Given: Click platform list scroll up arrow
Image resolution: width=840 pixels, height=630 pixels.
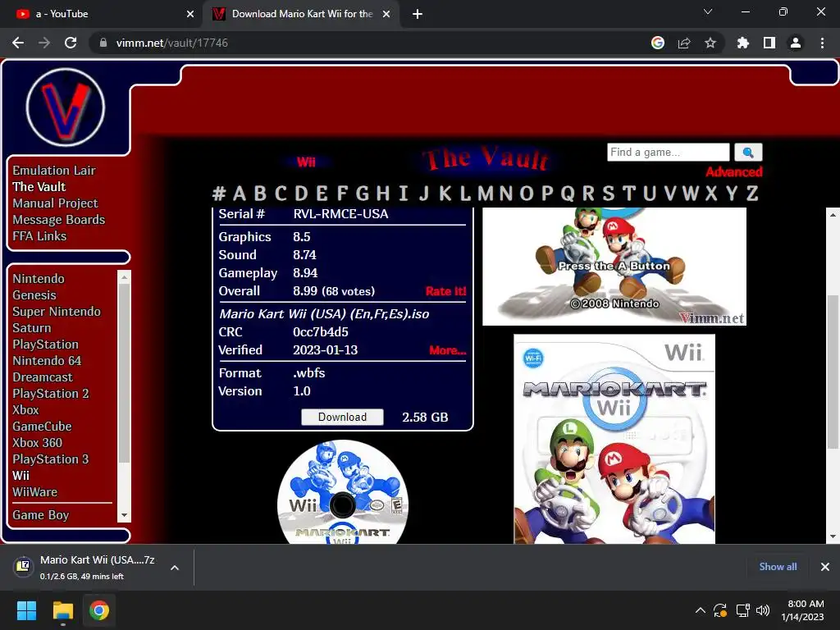Looking at the screenshot, I should click(125, 277).
